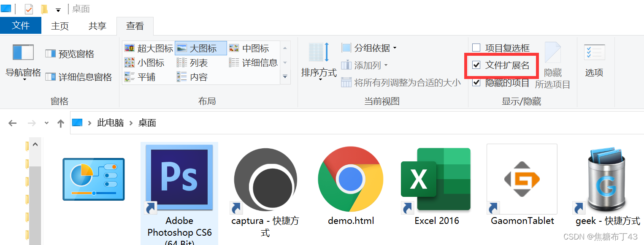
Task: Select the GaomonTablet shortcut icon
Action: coord(522,179)
